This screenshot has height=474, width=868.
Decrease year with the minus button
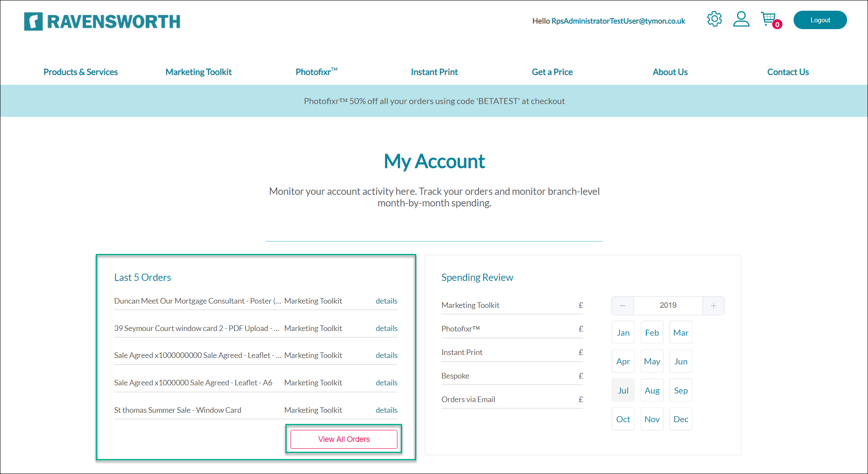tap(622, 305)
